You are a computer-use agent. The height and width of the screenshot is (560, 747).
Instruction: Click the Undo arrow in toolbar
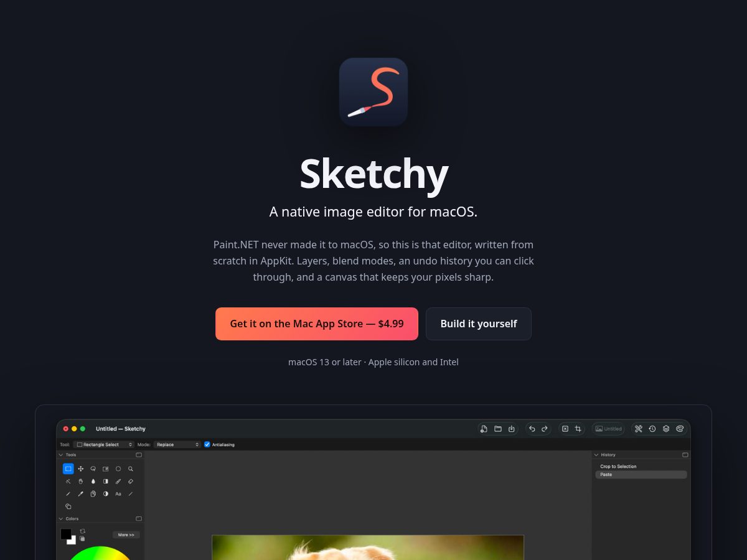(x=532, y=429)
